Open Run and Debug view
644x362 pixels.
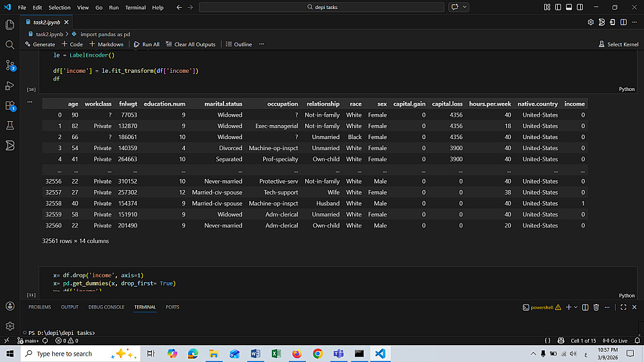click(x=10, y=86)
